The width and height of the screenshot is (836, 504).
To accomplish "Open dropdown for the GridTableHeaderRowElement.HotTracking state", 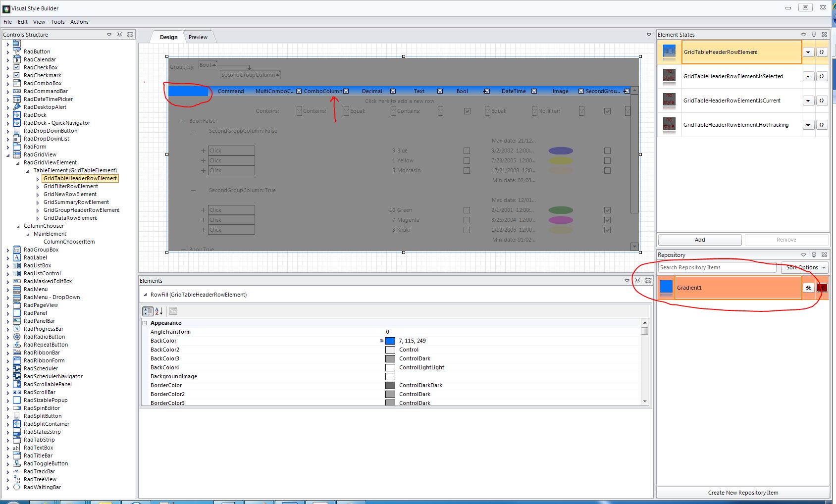I will [x=808, y=125].
